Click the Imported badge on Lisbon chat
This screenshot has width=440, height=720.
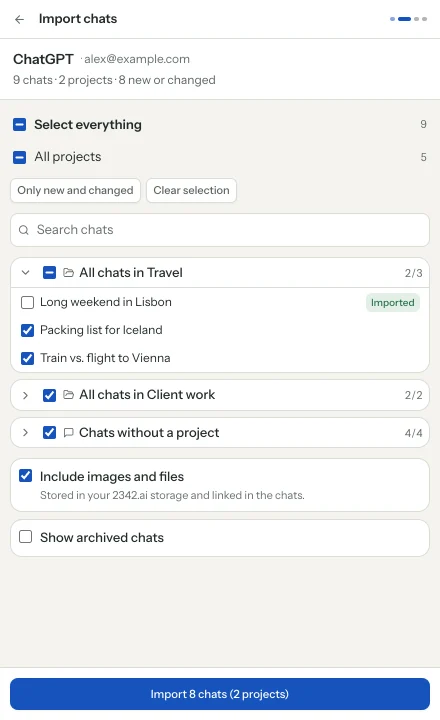pyautogui.click(x=393, y=303)
